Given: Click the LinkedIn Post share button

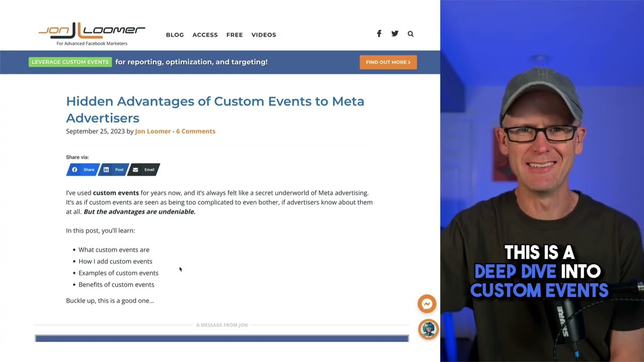Looking at the screenshot, I should click(114, 169).
